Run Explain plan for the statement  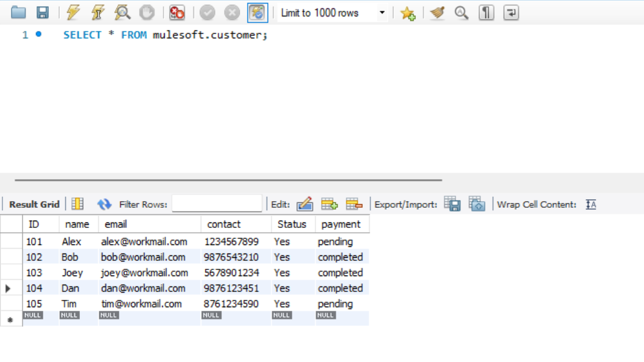coord(122,12)
